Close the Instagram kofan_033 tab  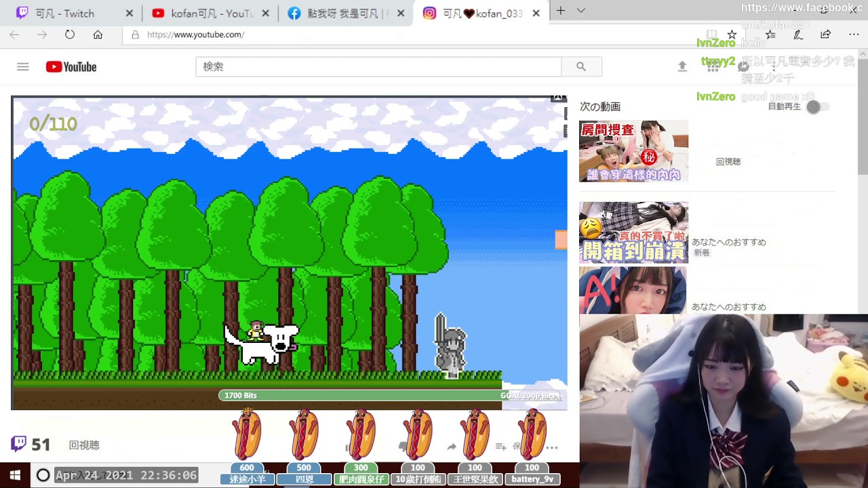[536, 14]
